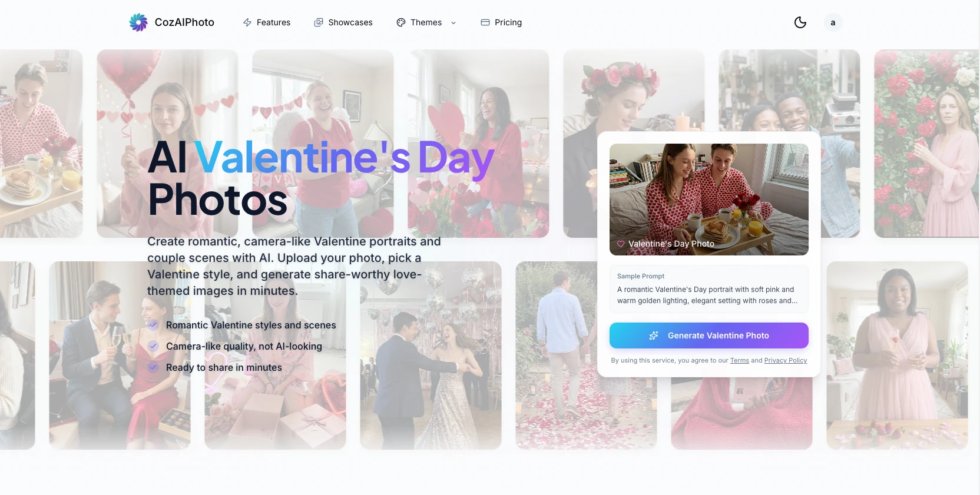Toggle dark mode with the moon icon
The height and width of the screenshot is (495, 980).
pos(800,22)
